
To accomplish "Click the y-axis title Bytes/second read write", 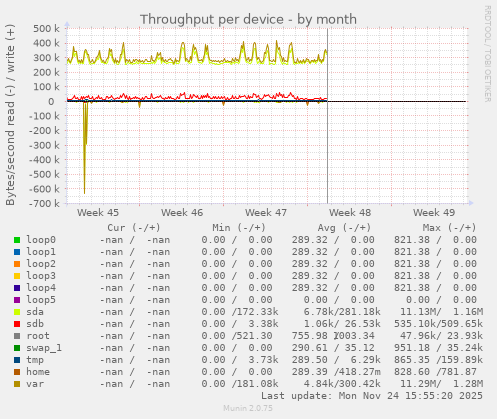I will (x=10, y=115).
